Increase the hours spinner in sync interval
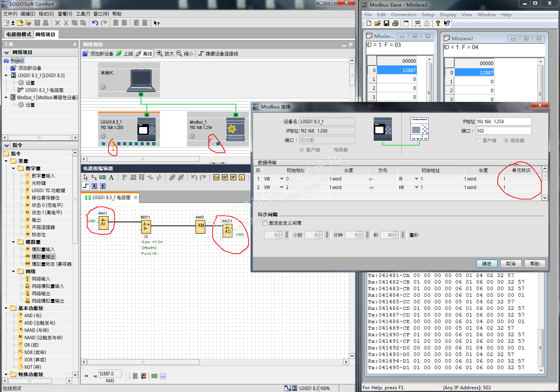Viewport: 560px width, 392px height. [280, 233]
